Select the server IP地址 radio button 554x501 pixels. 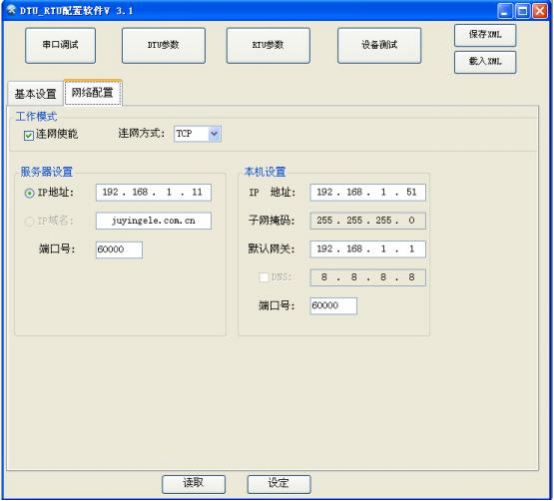click(x=29, y=193)
